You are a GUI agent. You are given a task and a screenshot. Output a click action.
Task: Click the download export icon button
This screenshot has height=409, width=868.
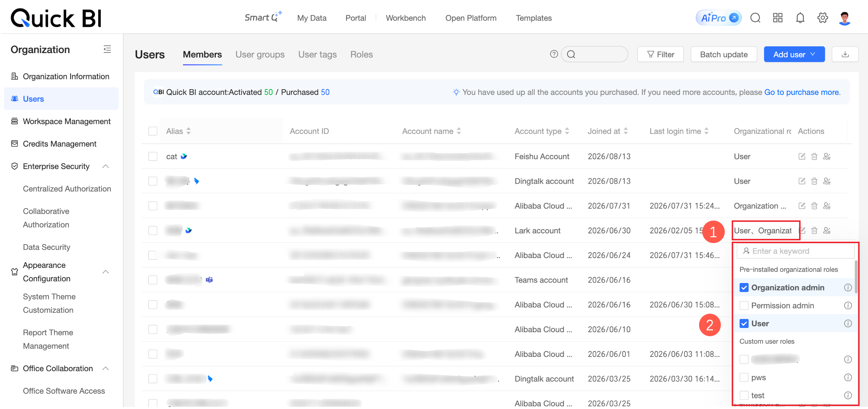tap(845, 54)
